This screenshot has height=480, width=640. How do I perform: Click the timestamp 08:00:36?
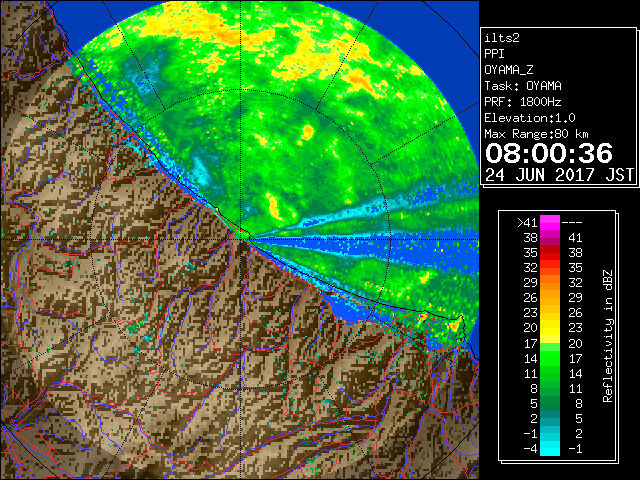(x=549, y=153)
